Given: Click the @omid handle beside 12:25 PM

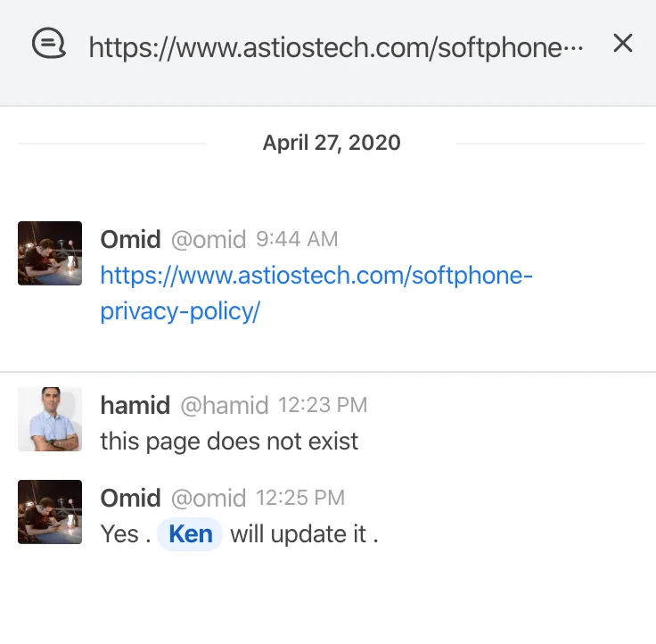Looking at the screenshot, I should (x=209, y=498).
